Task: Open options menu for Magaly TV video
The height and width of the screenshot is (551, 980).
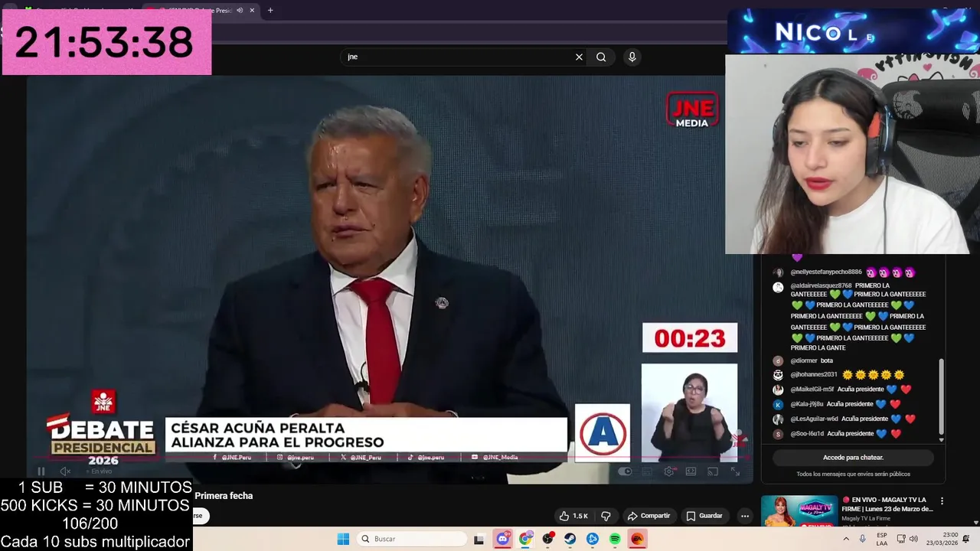Action: (942, 501)
